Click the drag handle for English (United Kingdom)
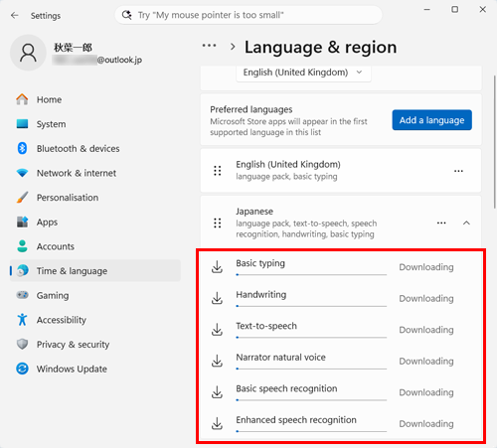 (218, 171)
